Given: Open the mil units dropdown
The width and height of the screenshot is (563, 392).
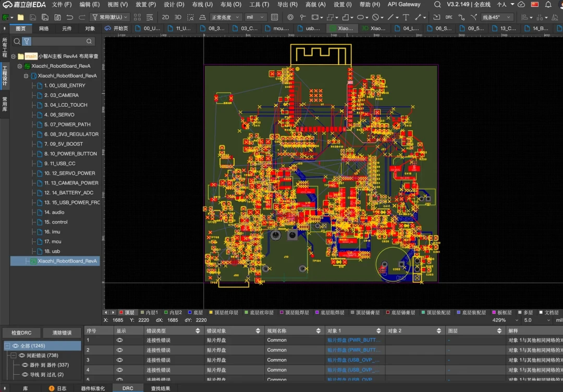Looking at the screenshot, I should [x=255, y=17].
